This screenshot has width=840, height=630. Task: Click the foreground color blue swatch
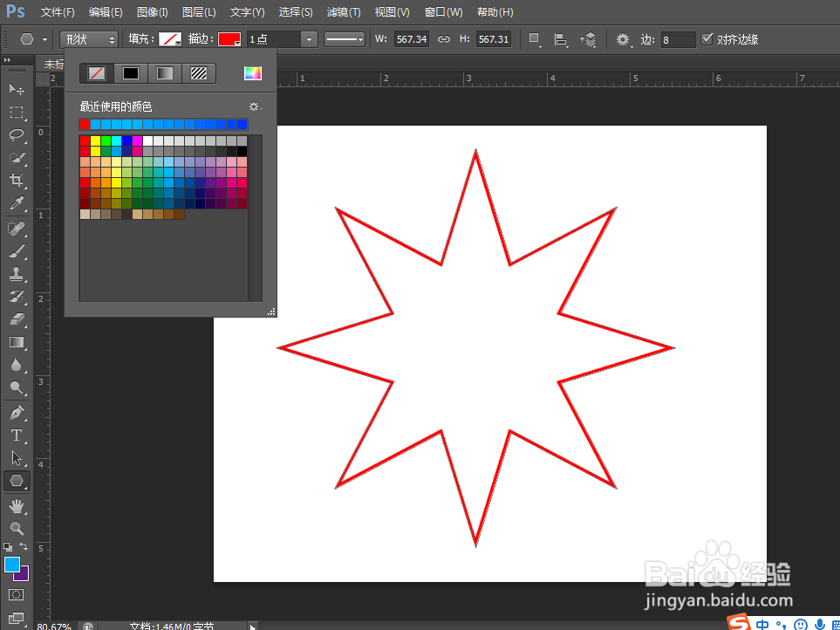coord(12,564)
